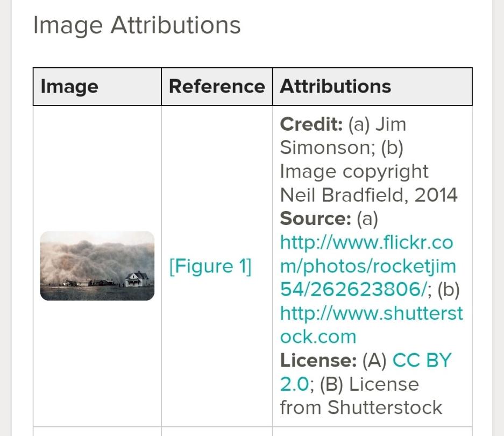Screen dimensions: 504x436
Task: Click the white farmhouse in the thumbnail
Action: 137,278
